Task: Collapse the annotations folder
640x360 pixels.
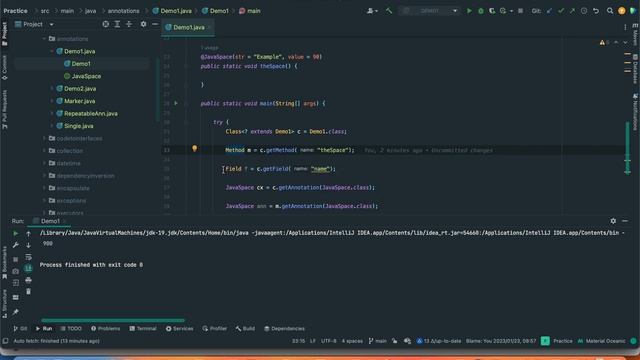Action: click(x=44, y=39)
